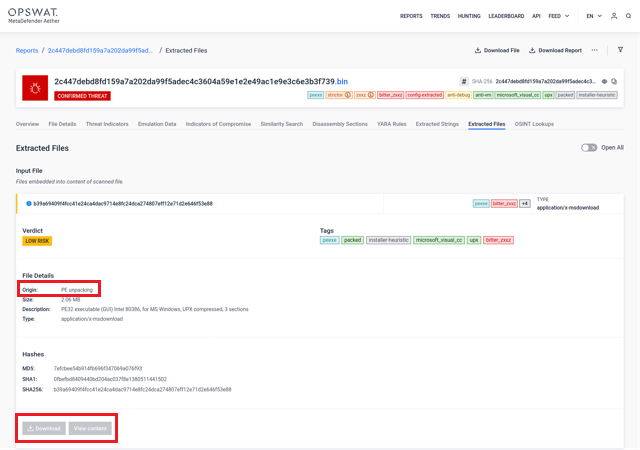
Task: Open the YARA Rules tab
Action: (x=391, y=124)
